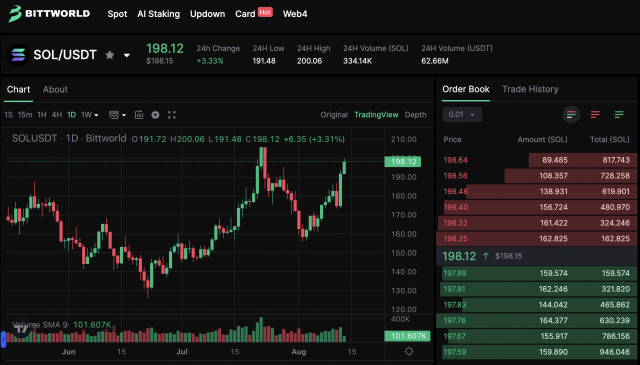Show both asks and bids view
Screen dimensions: 640x365
click(x=571, y=115)
